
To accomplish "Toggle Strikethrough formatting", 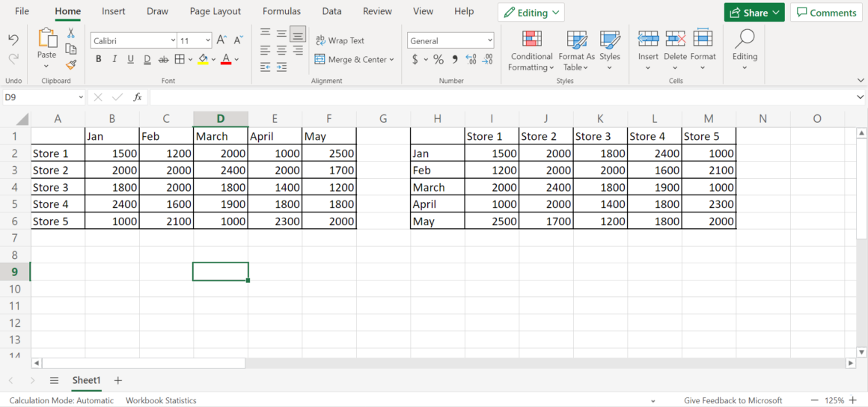I will tap(163, 59).
